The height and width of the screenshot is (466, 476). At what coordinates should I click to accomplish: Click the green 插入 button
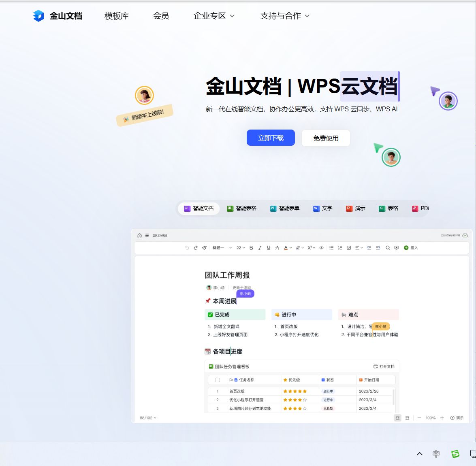pyautogui.click(x=411, y=248)
